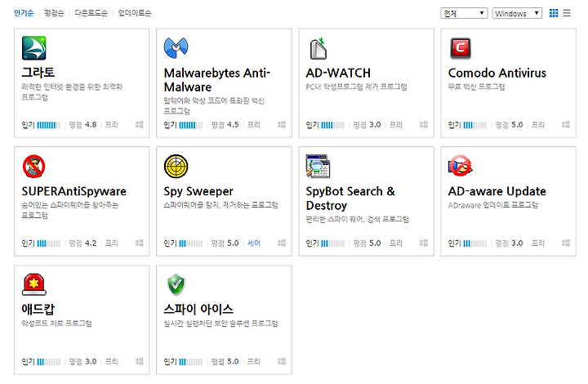Click Windows platform icon on AD-aware Update card
The width and height of the screenshot is (588, 384).
566,243
